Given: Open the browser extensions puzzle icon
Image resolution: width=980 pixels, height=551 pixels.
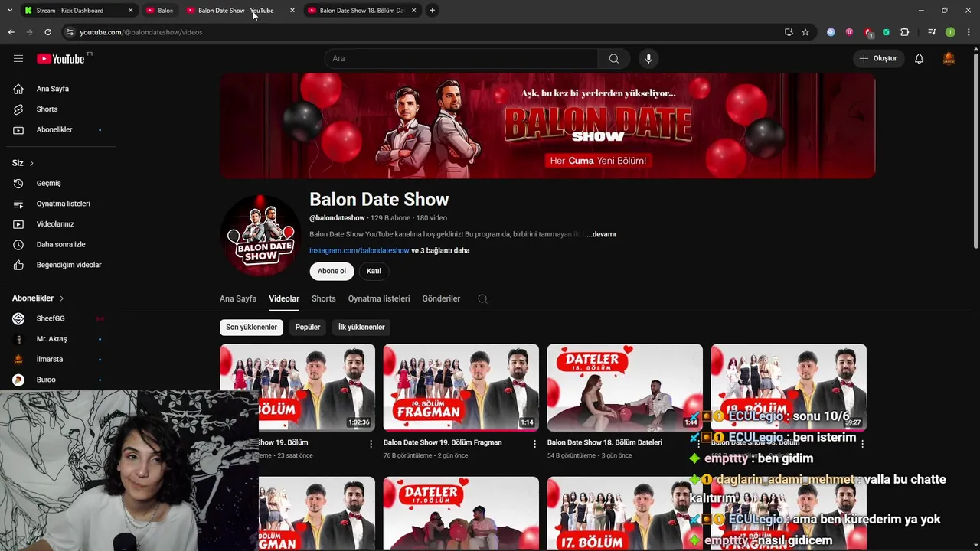Looking at the screenshot, I should pos(905,32).
